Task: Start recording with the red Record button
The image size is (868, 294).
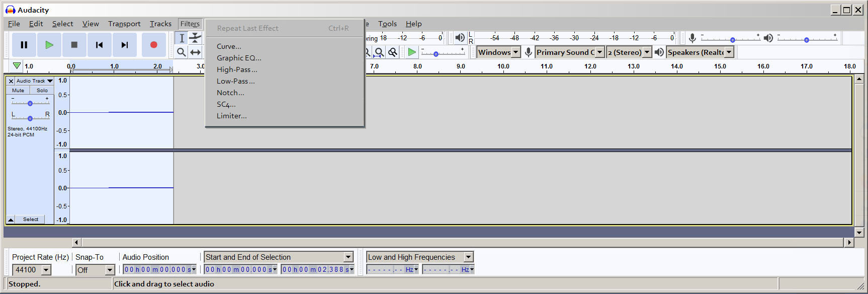Action: tap(154, 45)
